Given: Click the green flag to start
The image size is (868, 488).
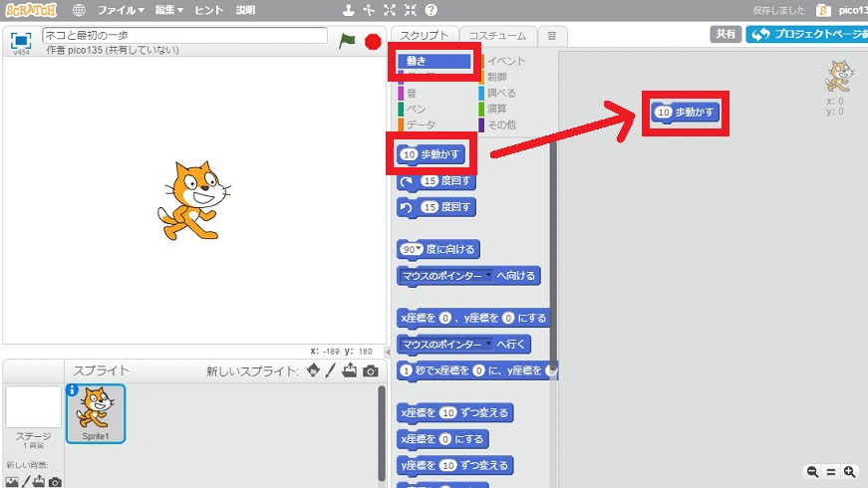Looking at the screenshot, I should tap(347, 41).
